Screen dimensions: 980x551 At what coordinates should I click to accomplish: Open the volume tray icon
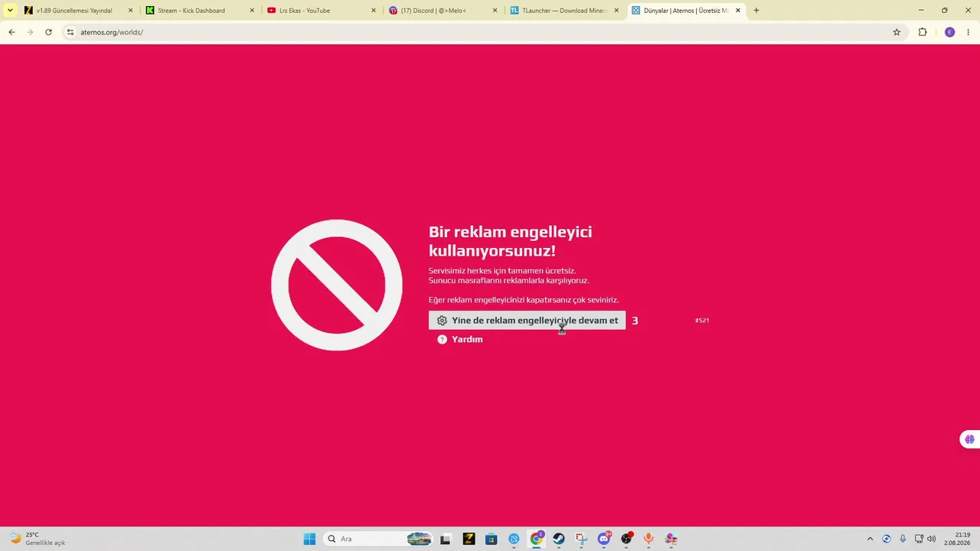pyautogui.click(x=932, y=539)
